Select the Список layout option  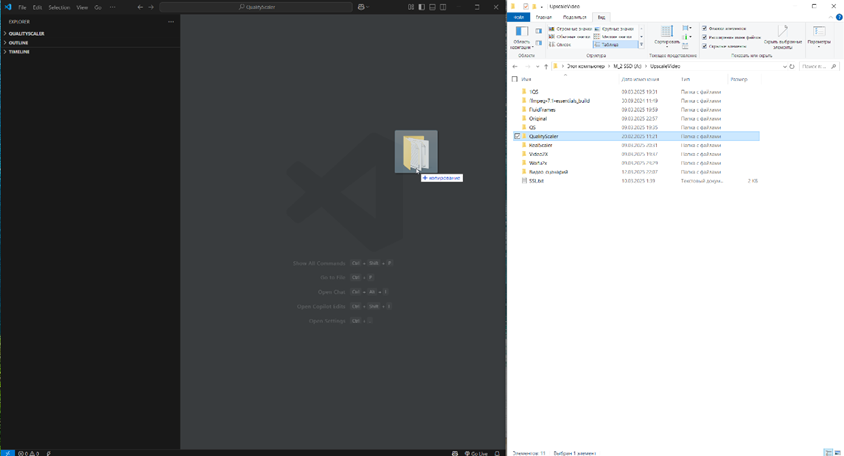[x=570, y=45]
